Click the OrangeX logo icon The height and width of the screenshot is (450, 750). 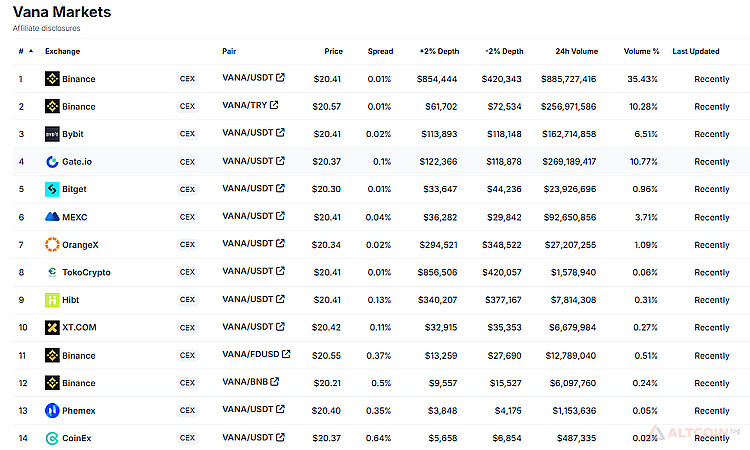tap(52, 244)
